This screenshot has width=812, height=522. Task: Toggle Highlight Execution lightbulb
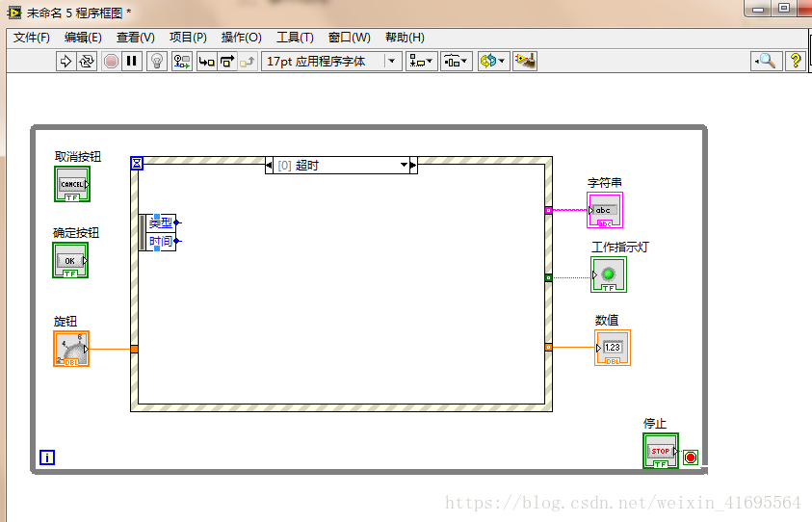pos(157,61)
